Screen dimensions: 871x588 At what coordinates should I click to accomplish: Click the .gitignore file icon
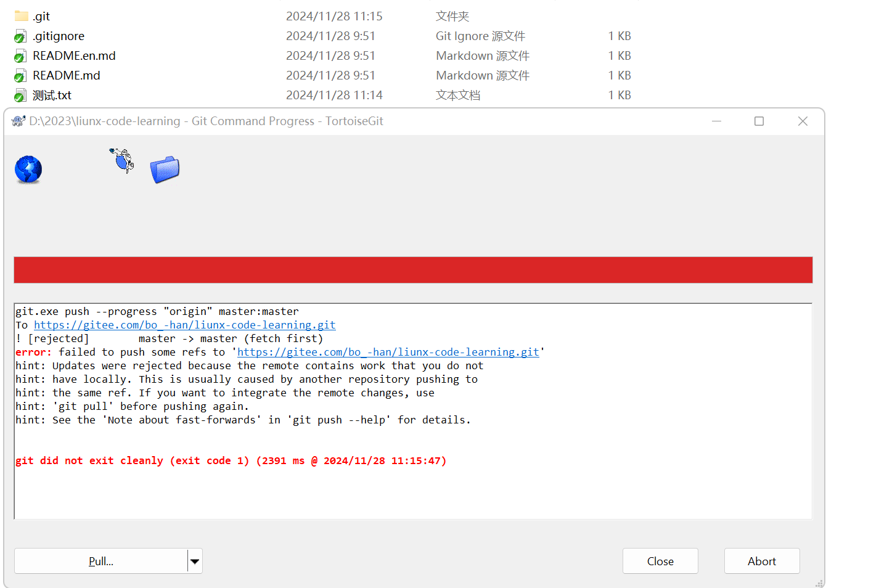(x=20, y=36)
